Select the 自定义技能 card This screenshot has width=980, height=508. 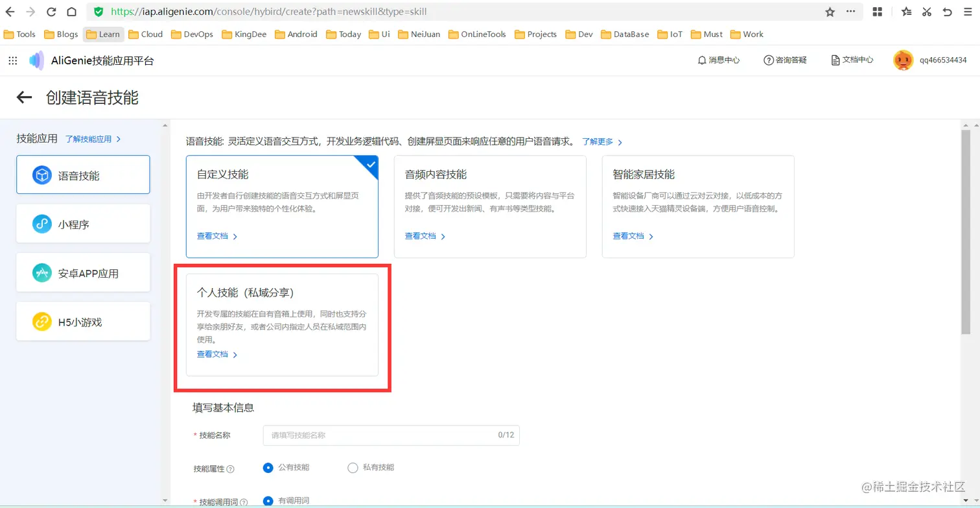(x=282, y=207)
